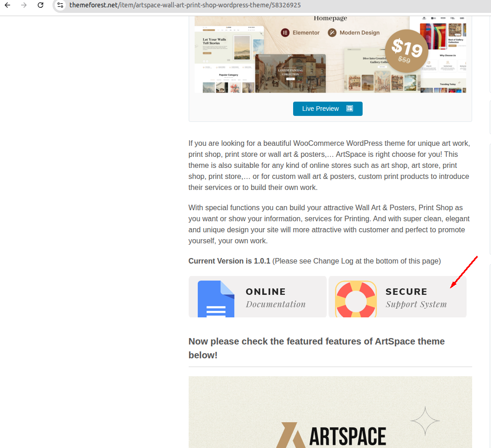
Task: Open the Live Preview button
Action: point(328,109)
